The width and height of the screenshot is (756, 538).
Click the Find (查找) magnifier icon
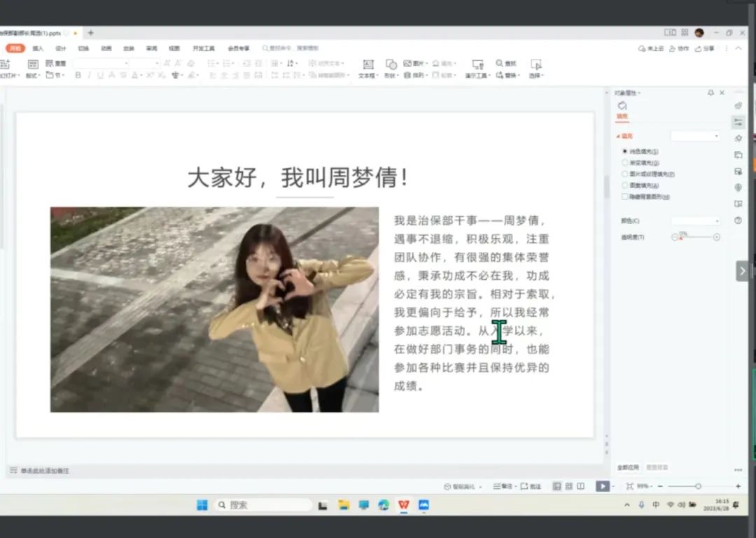point(499,64)
